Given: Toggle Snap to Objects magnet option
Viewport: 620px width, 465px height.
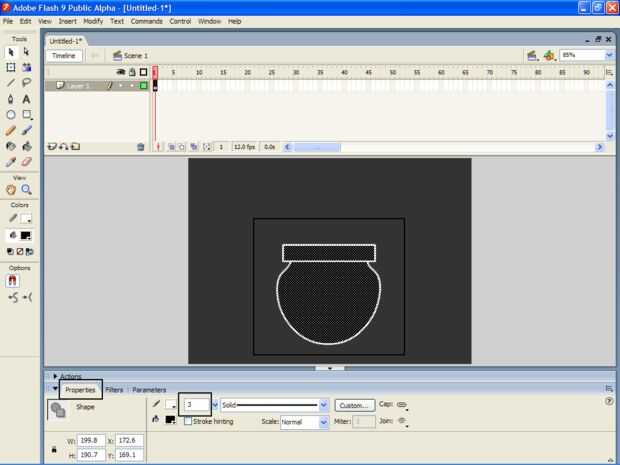Looking at the screenshot, I should pos(12,281).
